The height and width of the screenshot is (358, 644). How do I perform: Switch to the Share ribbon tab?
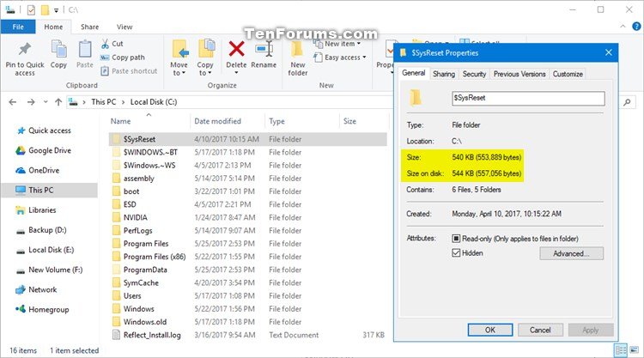(89, 27)
